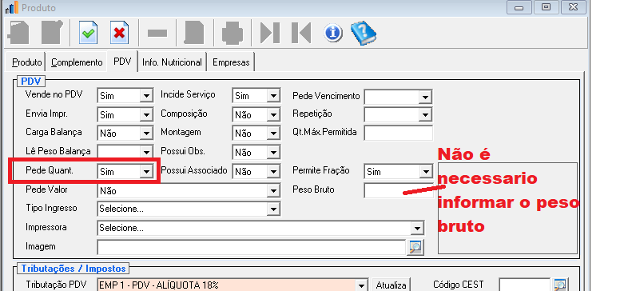Viewport: 644px width, 291px height.
Task: Click the greyed edit document toolbar icon
Action: click(x=52, y=33)
